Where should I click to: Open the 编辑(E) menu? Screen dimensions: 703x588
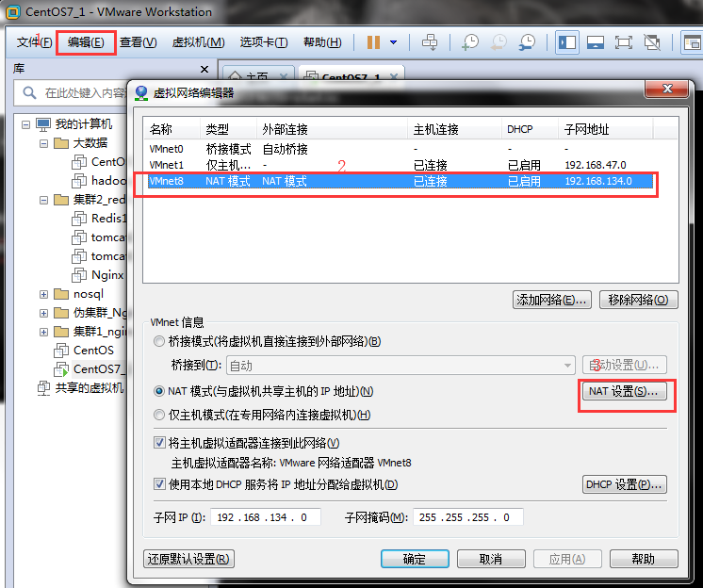tap(86, 42)
